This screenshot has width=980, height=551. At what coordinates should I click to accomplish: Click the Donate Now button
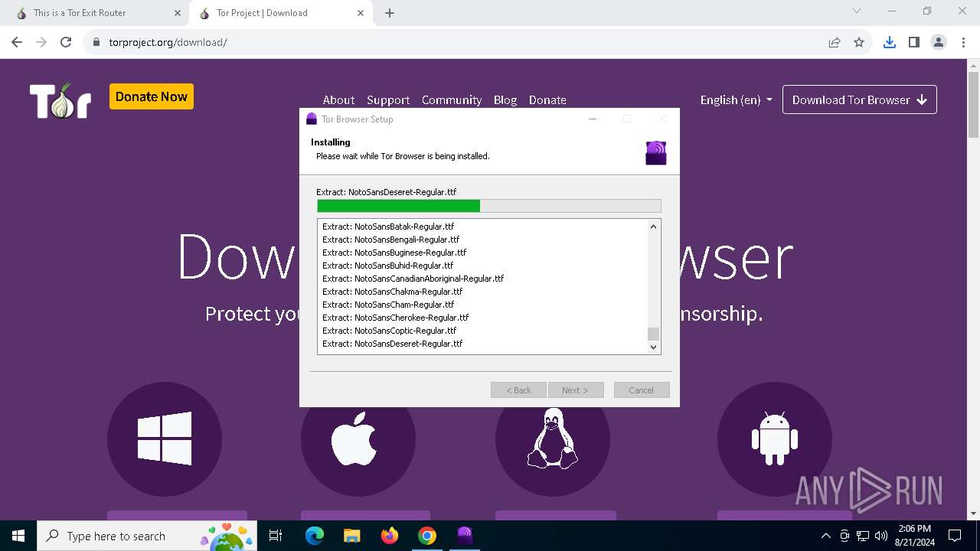click(x=152, y=96)
